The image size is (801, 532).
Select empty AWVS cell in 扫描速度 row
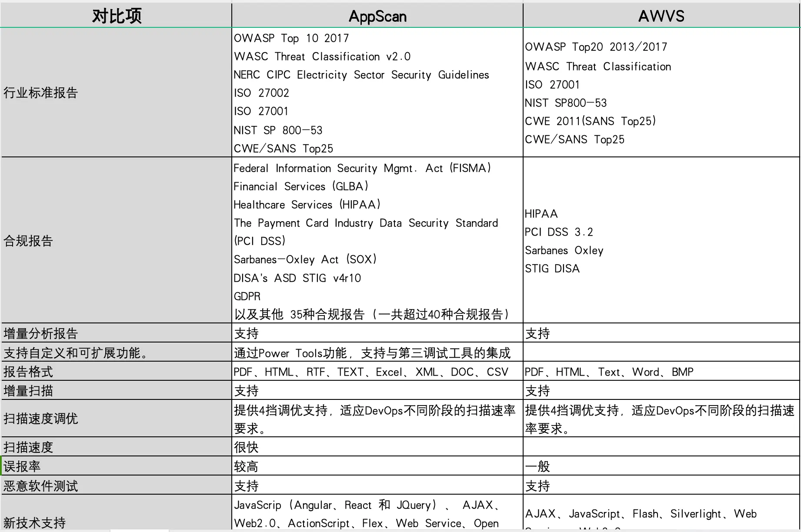coord(661,447)
